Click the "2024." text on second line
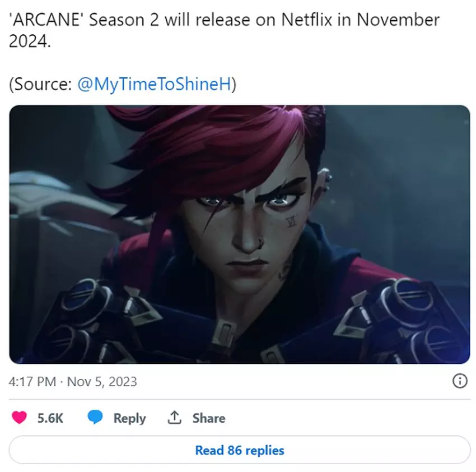 [x=30, y=41]
